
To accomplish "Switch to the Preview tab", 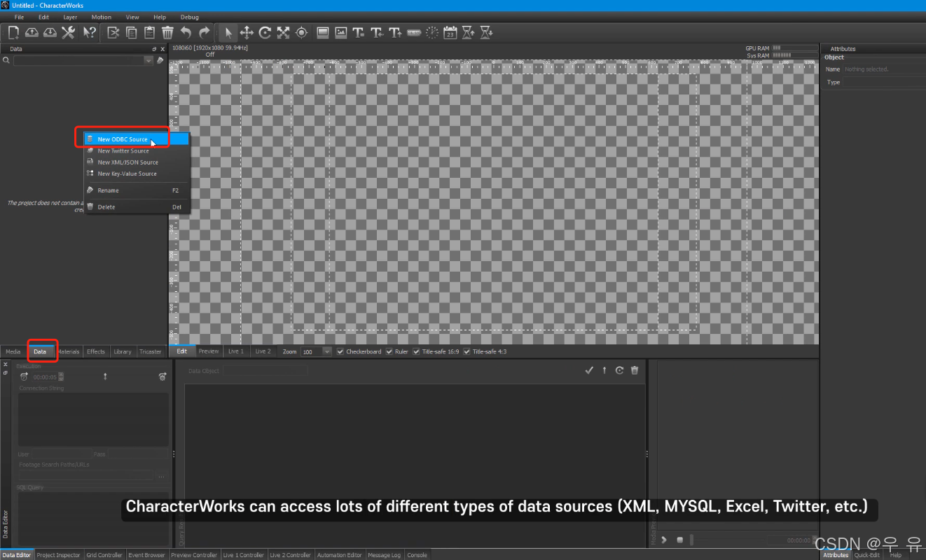I will [x=209, y=351].
